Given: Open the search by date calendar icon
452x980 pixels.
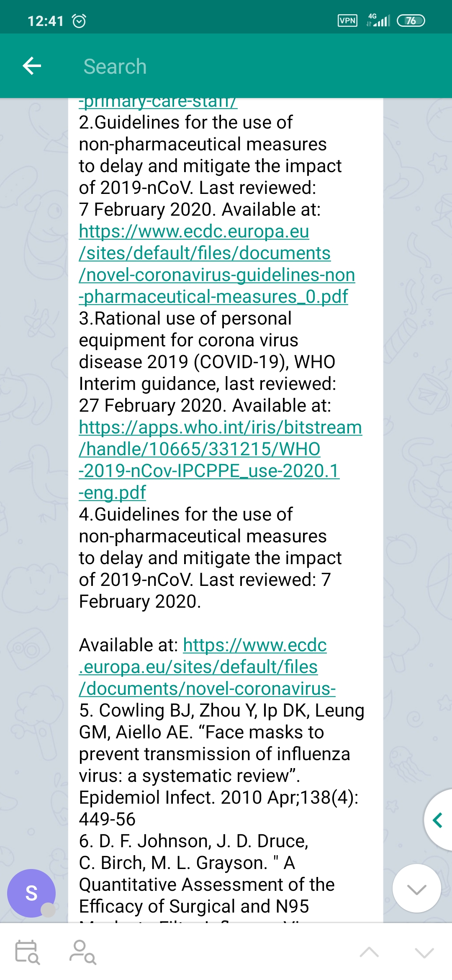Looking at the screenshot, I should (27, 952).
